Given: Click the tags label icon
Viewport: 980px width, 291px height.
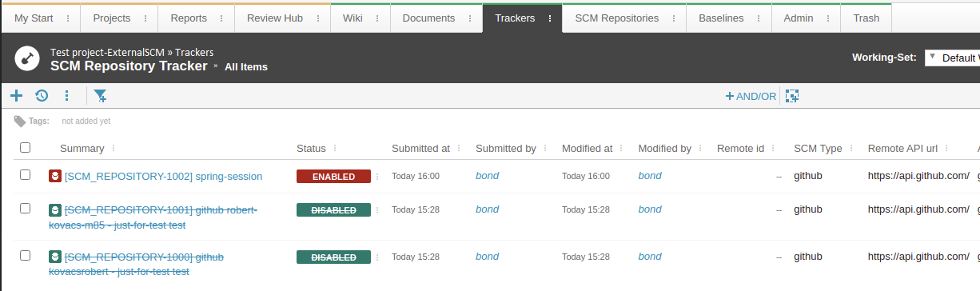Looking at the screenshot, I should pyautogui.click(x=20, y=121).
